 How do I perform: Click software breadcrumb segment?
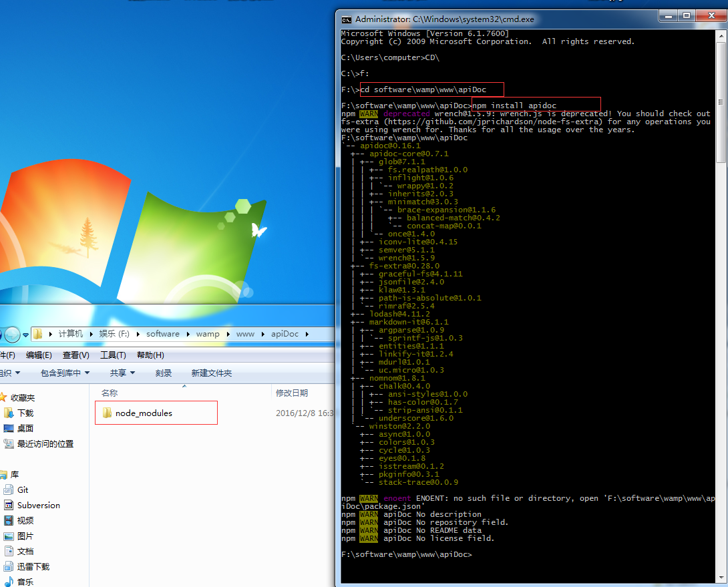point(163,334)
